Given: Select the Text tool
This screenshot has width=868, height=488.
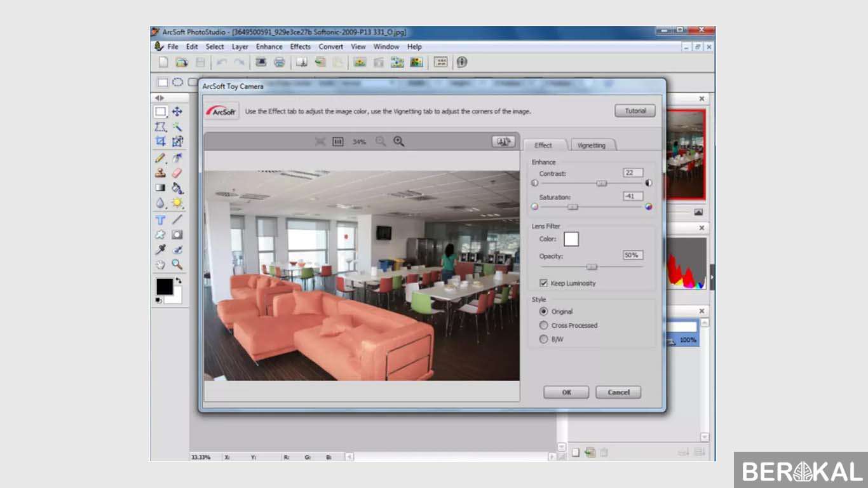Looking at the screenshot, I should click(161, 220).
